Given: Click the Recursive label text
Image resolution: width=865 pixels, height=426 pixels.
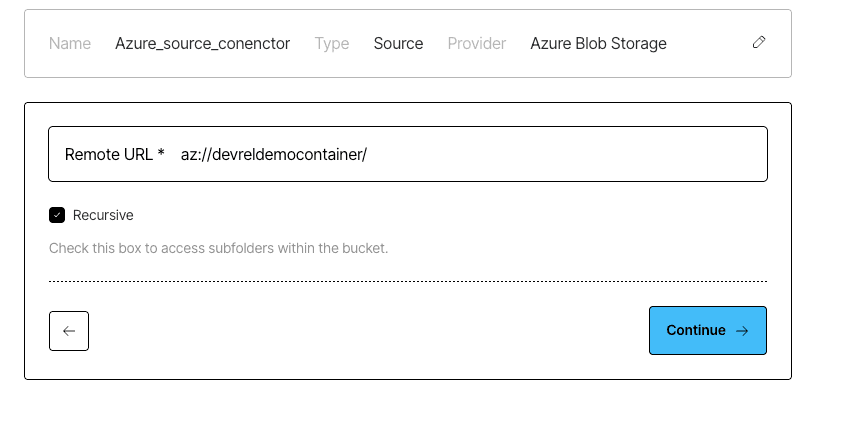Looking at the screenshot, I should [x=103, y=215].
